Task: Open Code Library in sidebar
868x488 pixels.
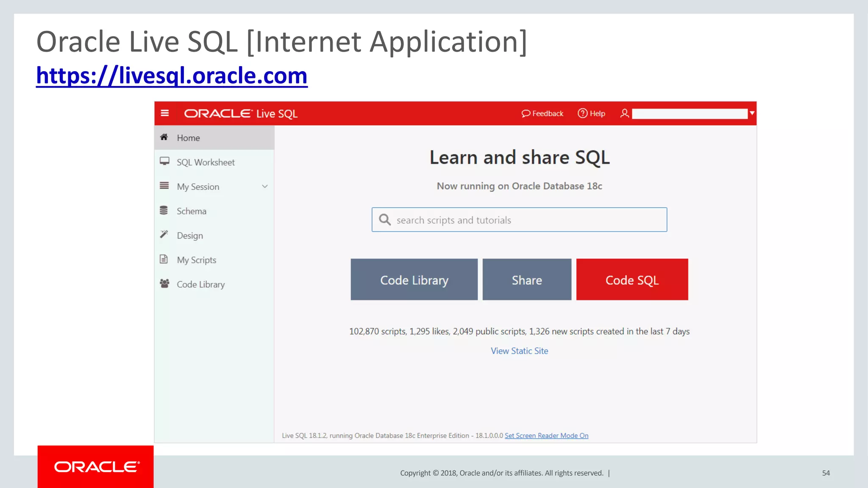Action: [x=214, y=284]
